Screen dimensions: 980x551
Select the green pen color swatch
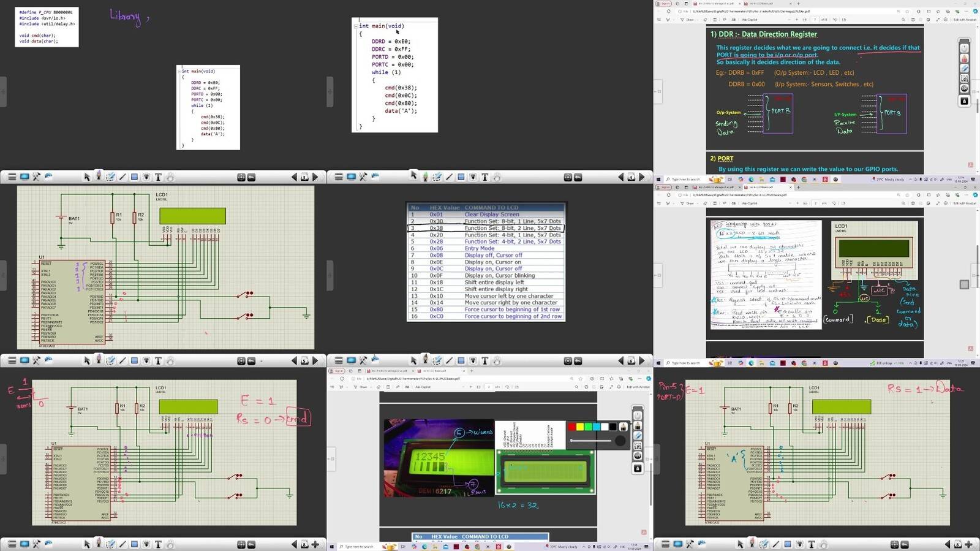588,427
